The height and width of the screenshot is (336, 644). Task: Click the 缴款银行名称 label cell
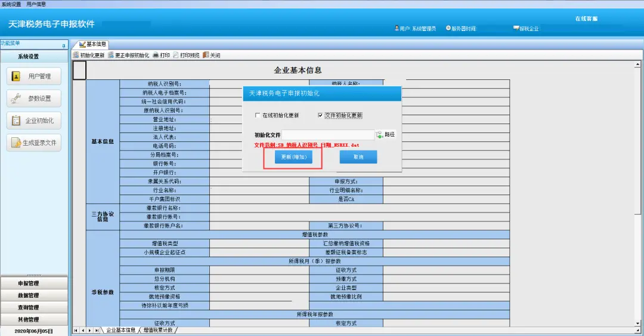165,208
